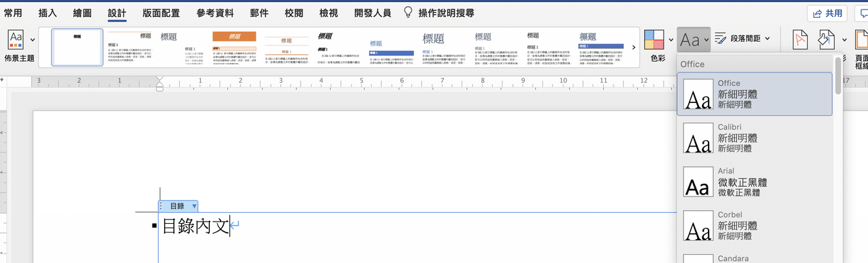Open the 佈景主題 themes gallery icon
868x263 pixels.
click(x=16, y=39)
